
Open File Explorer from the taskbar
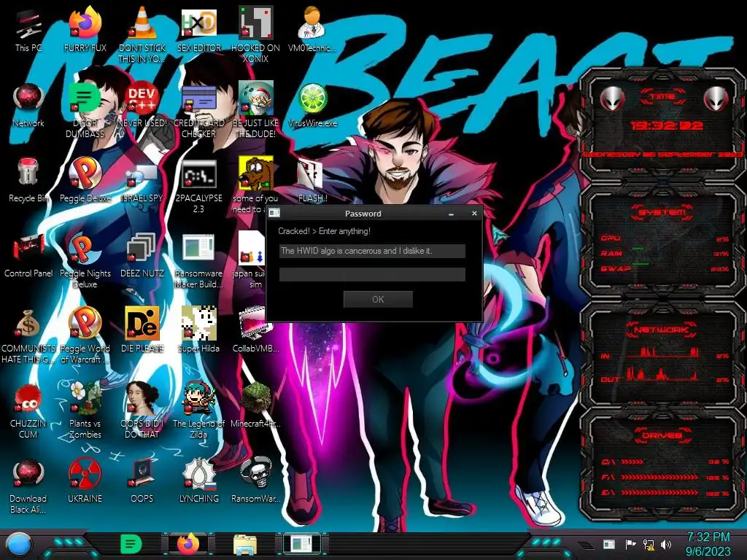pyautogui.click(x=245, y=544)
